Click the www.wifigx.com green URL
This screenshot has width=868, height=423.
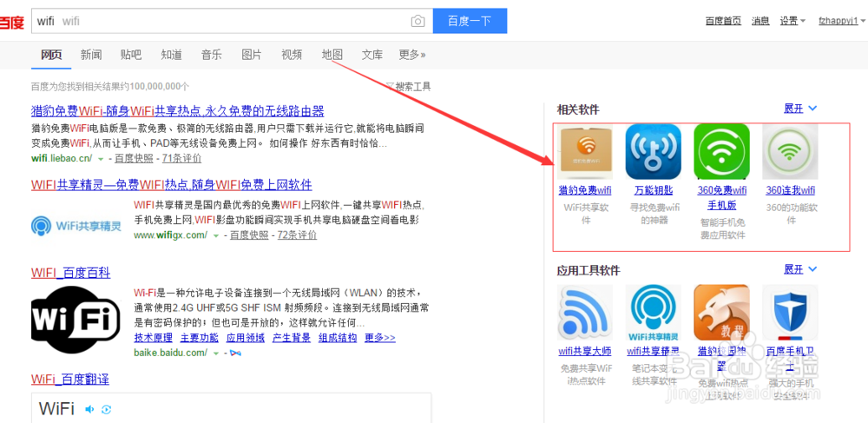tap(171, 235)
